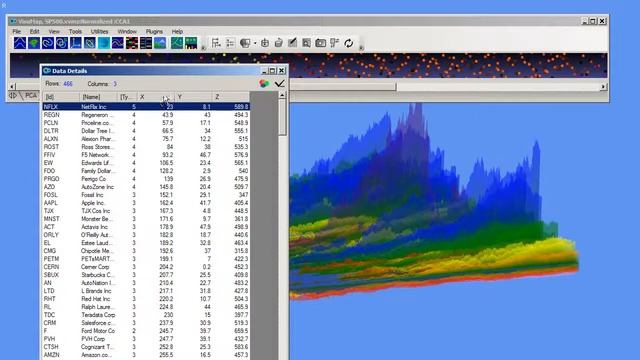This screenshot has width=640, height=360.
Task: Click the first toolbar icon with white peak
Action: click(x=20, y=43)
